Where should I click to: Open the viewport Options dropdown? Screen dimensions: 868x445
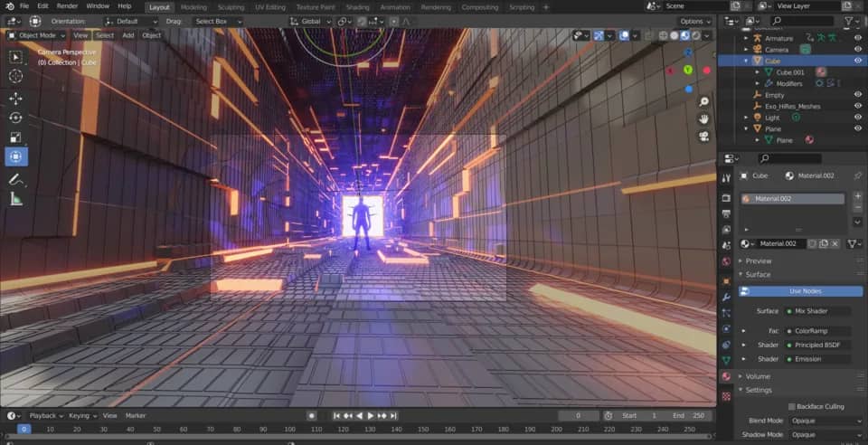[696, 22]
